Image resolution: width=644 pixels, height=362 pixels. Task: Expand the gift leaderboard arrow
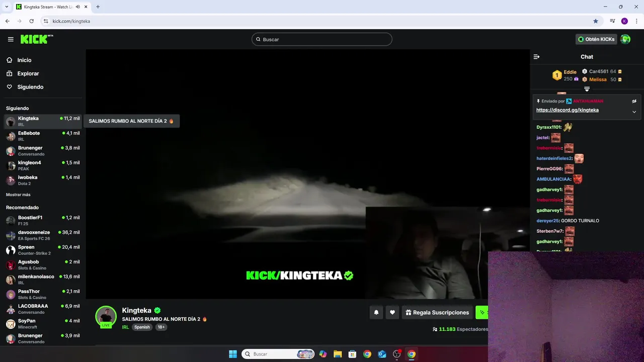(x=587, y=89)
